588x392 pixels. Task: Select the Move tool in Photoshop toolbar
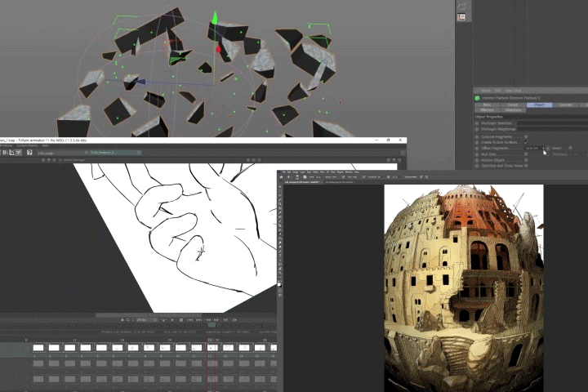(280, 186)
